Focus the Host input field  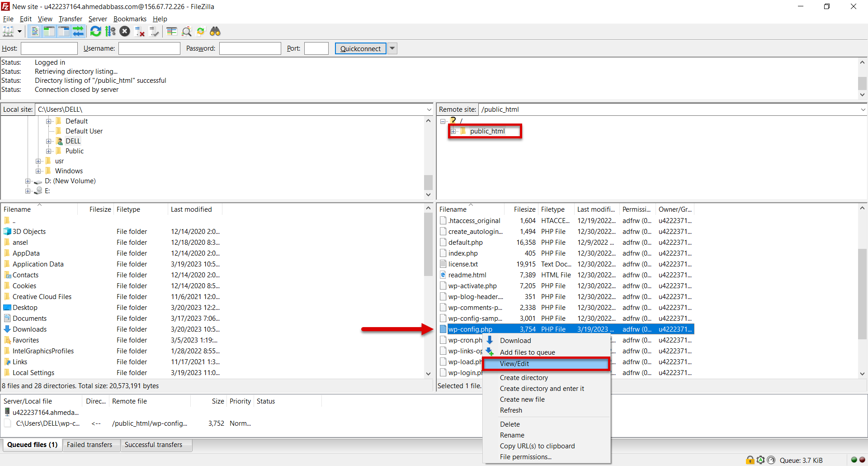click(49, 48)
